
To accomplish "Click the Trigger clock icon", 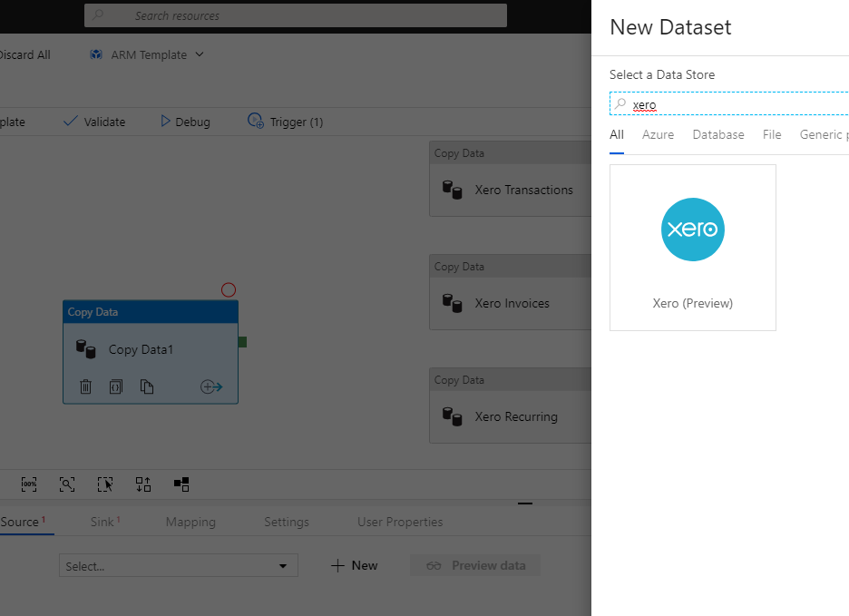I will 256,121.
